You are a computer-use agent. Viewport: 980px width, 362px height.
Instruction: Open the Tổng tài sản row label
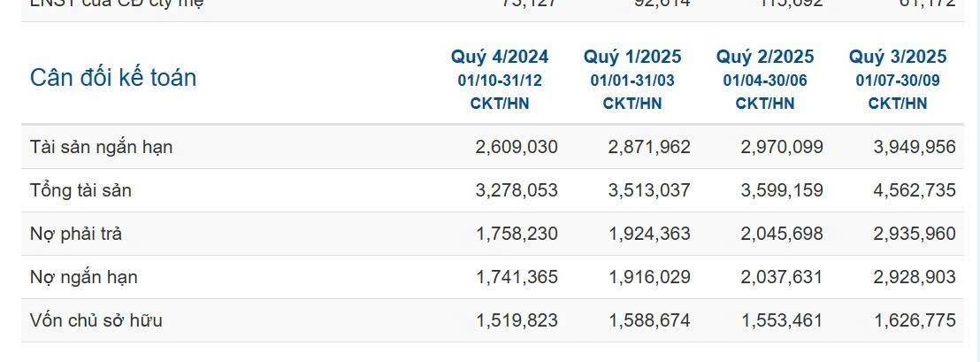(x=80, y=190)
